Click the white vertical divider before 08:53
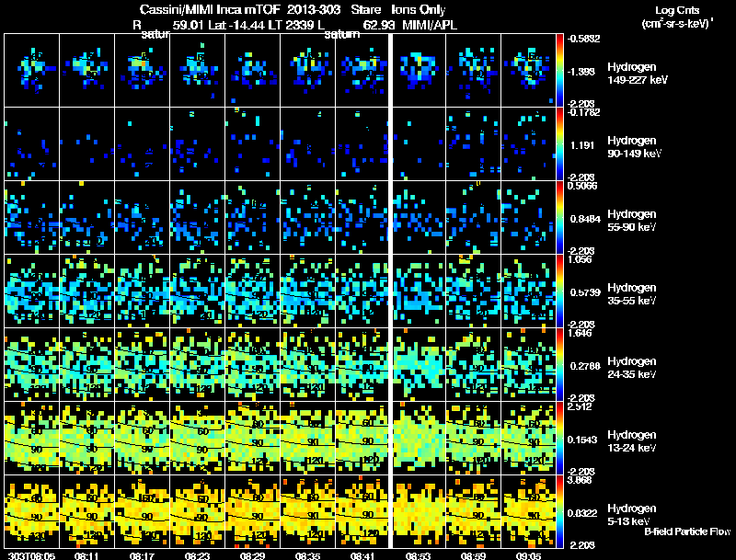 390,291
